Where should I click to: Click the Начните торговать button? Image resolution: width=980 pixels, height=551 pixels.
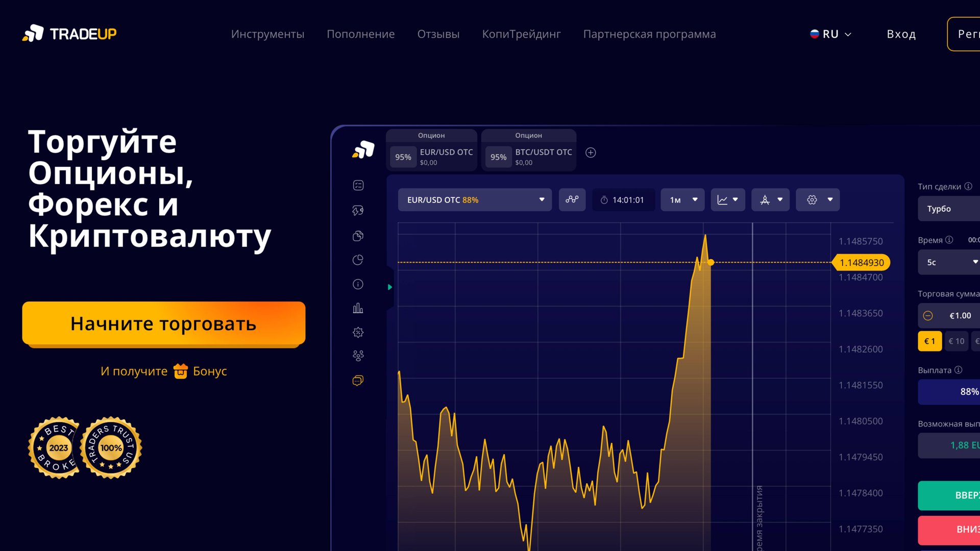[163, 323]
